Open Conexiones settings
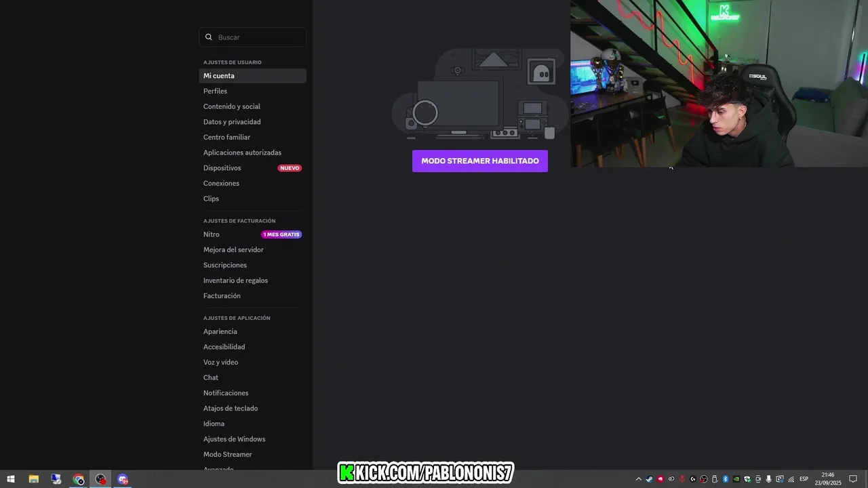The image size is (868, 488). (x=252, y=183)
